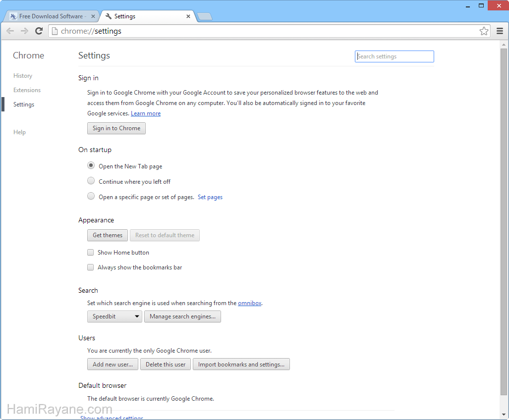Switch to Free Download Software tab
The image size is (509, 420).
point(51,16)
